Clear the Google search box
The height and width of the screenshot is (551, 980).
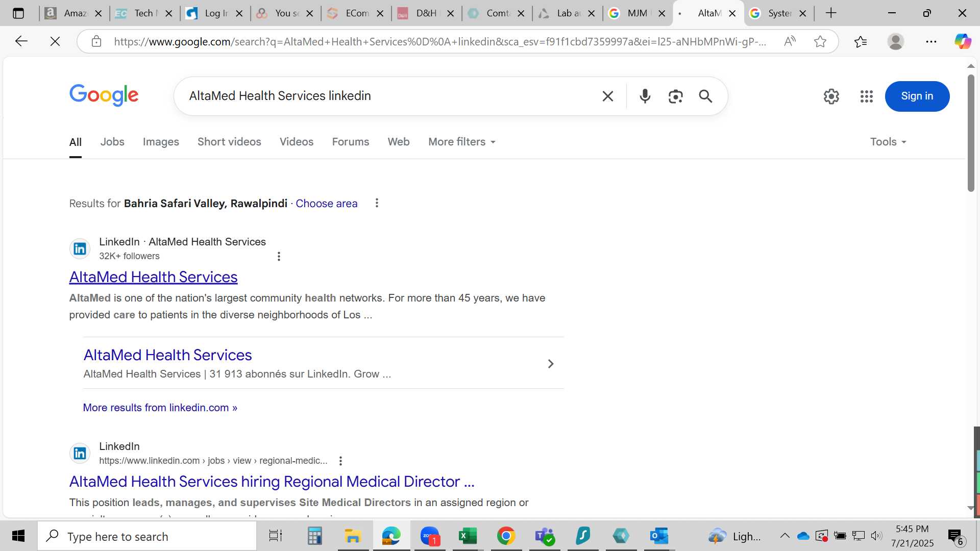coord(607,96)
